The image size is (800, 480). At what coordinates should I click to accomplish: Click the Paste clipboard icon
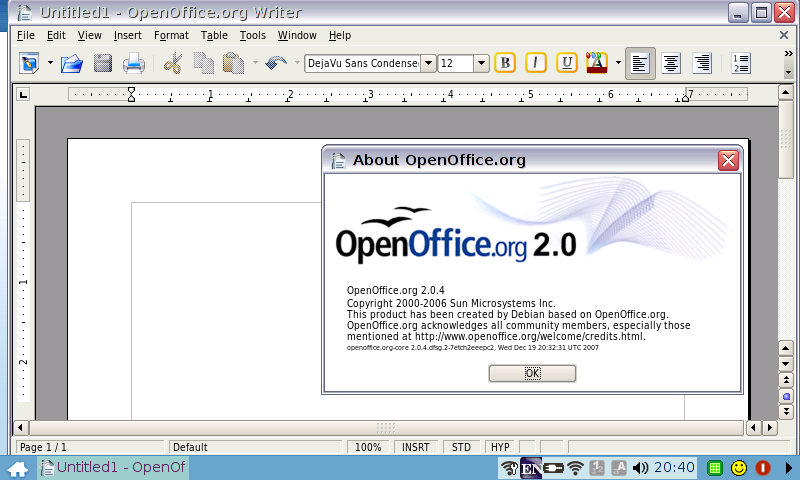234,63
